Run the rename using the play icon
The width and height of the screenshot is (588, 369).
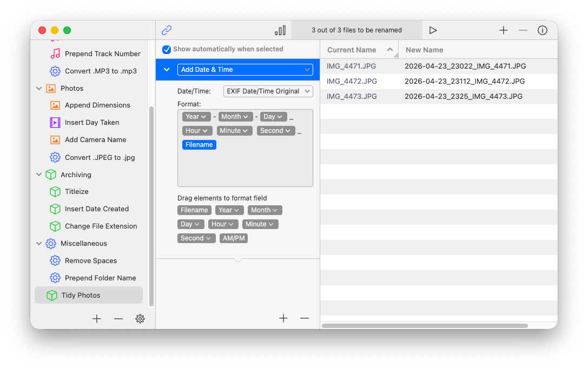coord(433,30)
